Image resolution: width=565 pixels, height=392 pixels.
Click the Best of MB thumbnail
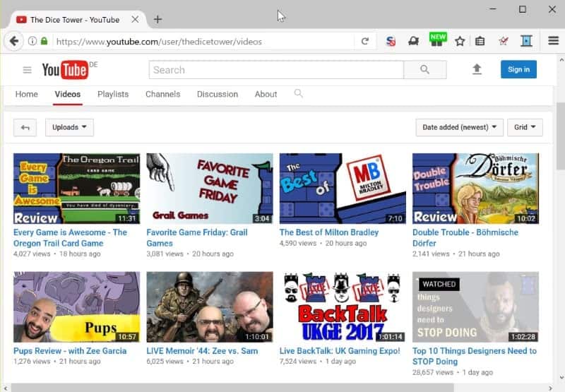point(343,189)
